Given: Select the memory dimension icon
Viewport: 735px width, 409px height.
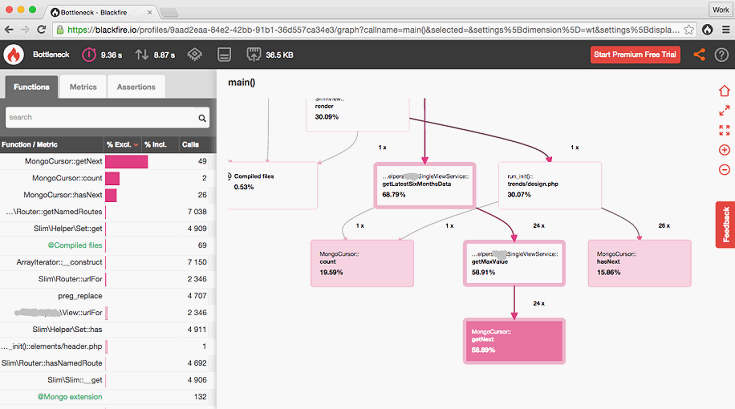Looking at the screenshot, I should [x=225, y=55].
